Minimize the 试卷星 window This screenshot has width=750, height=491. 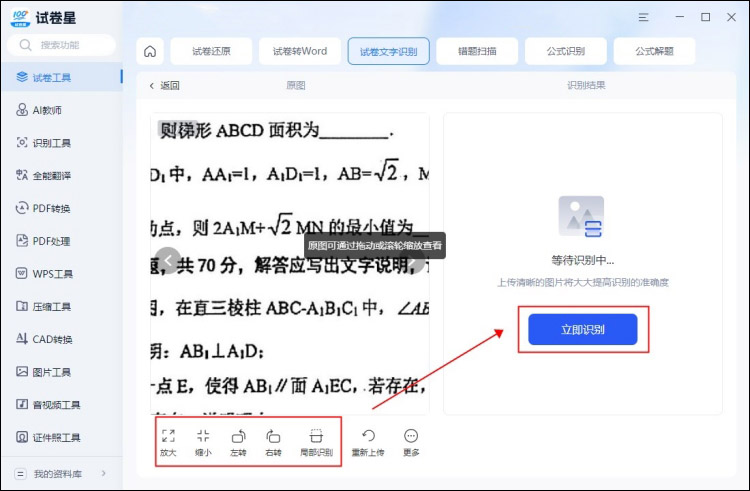point(680,17)
